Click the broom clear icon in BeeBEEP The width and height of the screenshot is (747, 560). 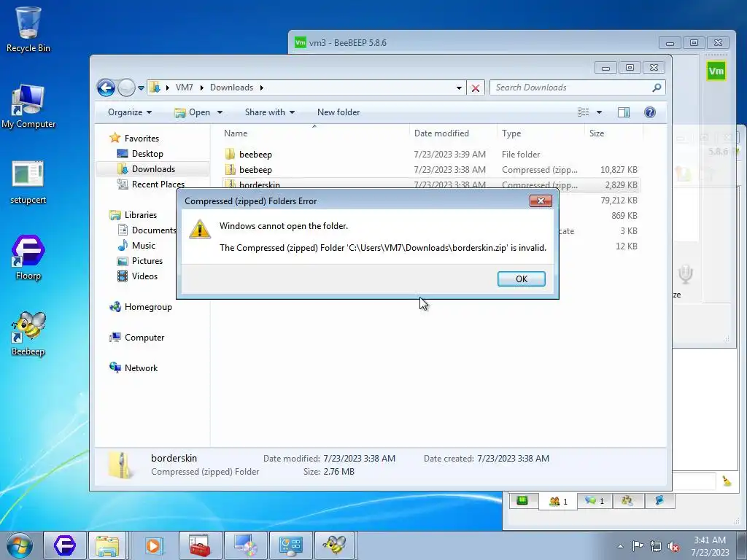[x=726, y=481]
